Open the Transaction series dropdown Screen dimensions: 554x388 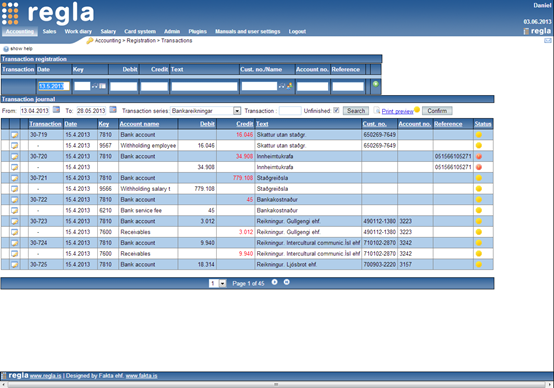(x=237, y=111)
